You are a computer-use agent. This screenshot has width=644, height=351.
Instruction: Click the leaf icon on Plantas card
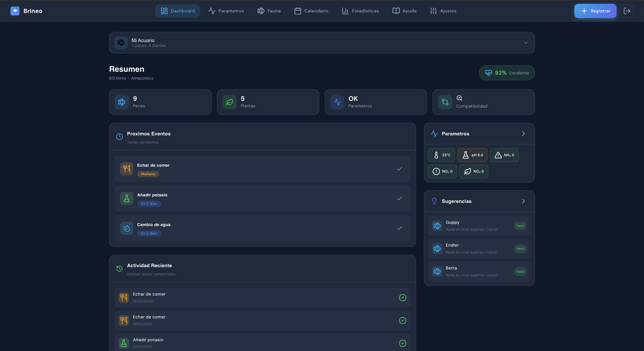[229, 102]
